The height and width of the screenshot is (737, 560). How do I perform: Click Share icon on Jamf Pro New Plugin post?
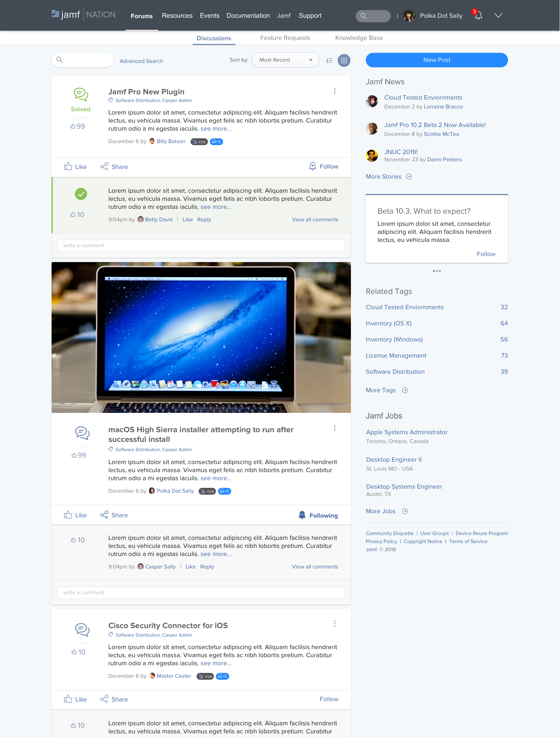104,166
